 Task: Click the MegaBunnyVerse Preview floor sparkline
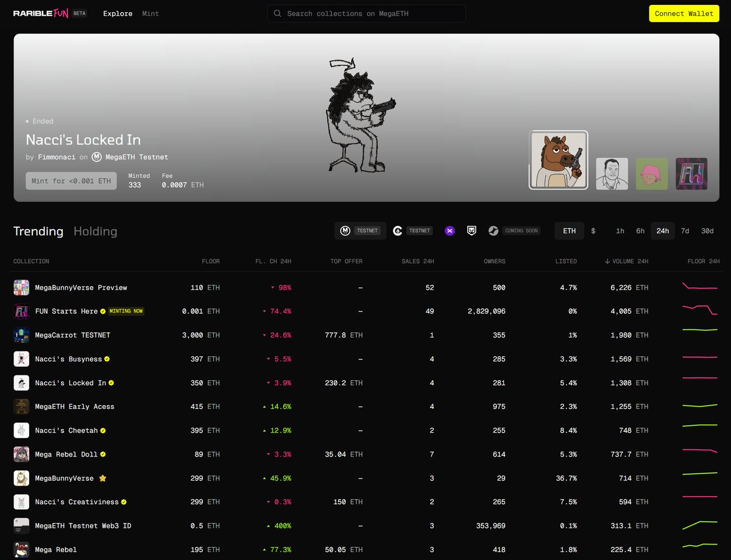(x=701, y=286)
